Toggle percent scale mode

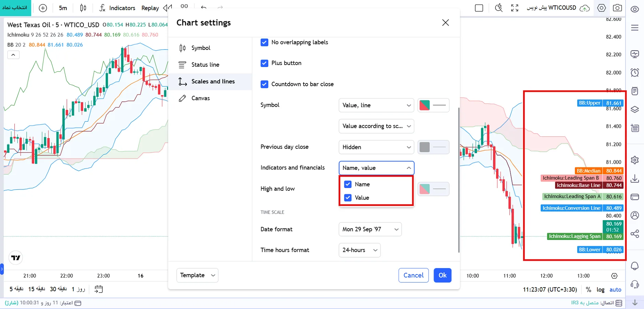[588, 290]
